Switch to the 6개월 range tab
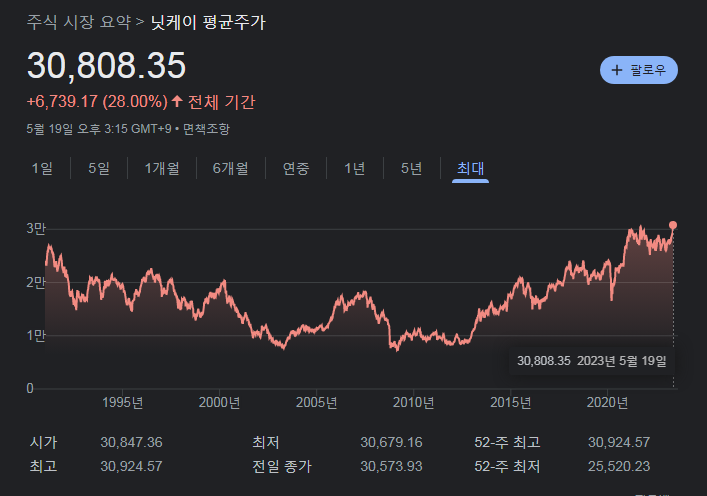 [x=230, y=168]
